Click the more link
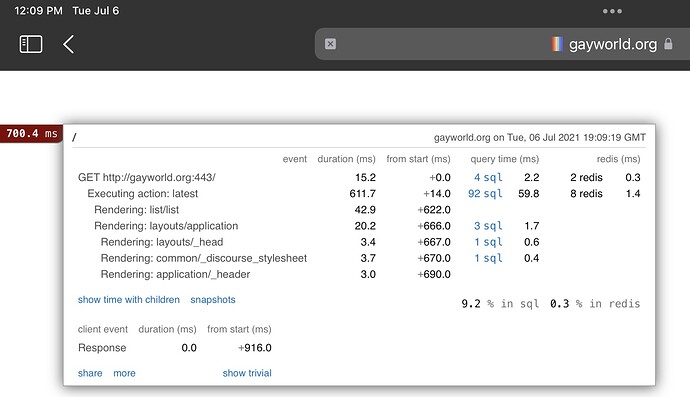Image resolution: width=690 pixels, height=397 pixels. (125, 373)
